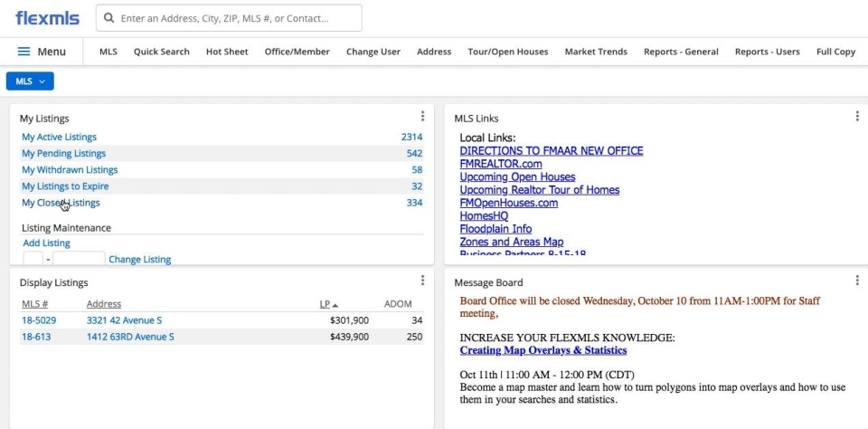Open Message Board panel options menu

coord(857,281)
